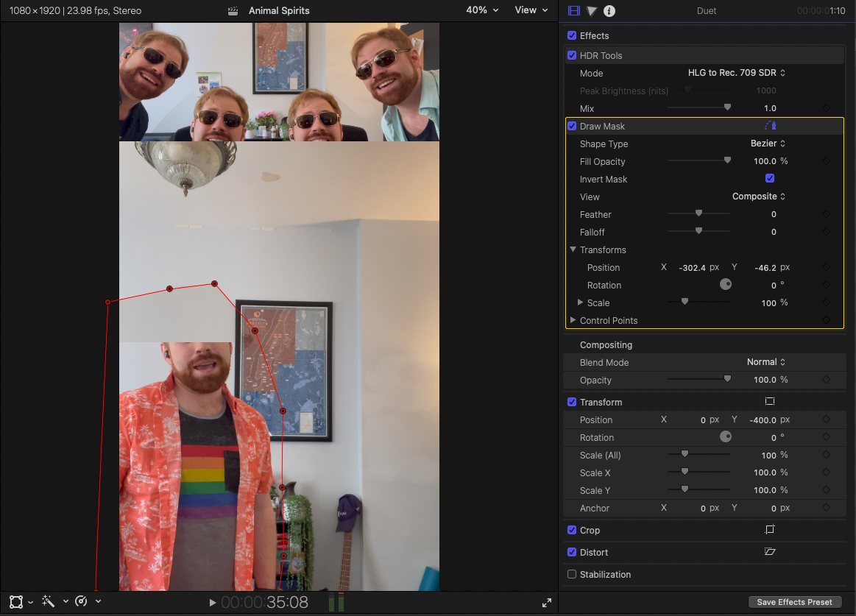Image resolution: width=856 pixels, height=616 pixels.
Task: Click Animal Spirits project title
Action: pyautogui.click(x=279, y=10)
